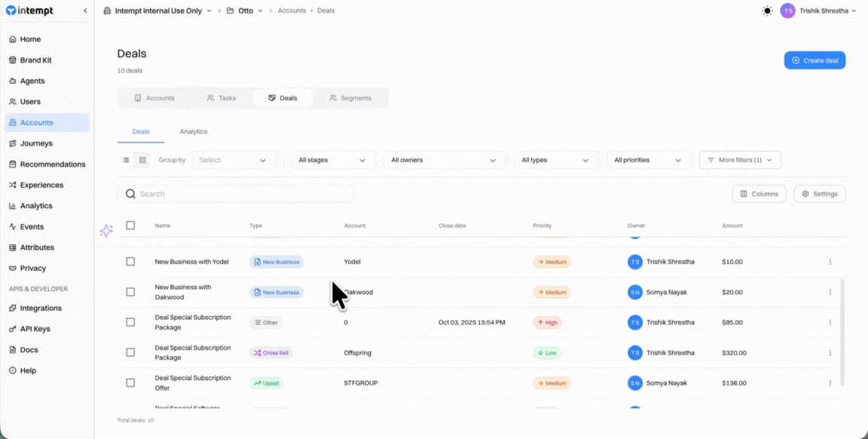Click the Events pulse icon
The width and height of the screenshot is (868, 439).
tap(13, 227)
